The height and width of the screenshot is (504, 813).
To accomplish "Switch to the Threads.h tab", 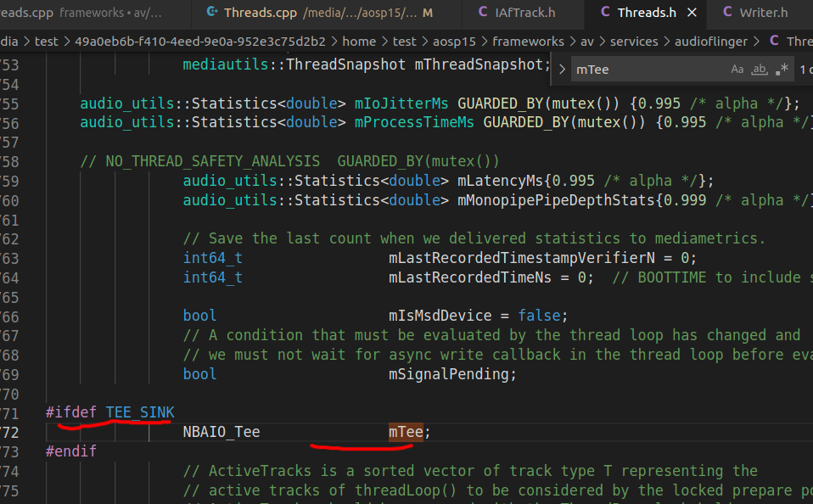I will point(647,13).
